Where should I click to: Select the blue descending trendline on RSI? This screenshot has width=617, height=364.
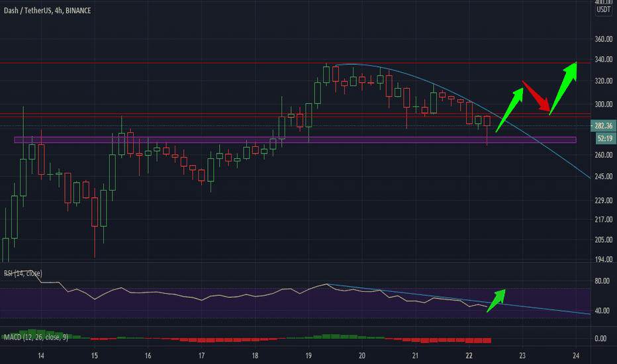[458, 299]
